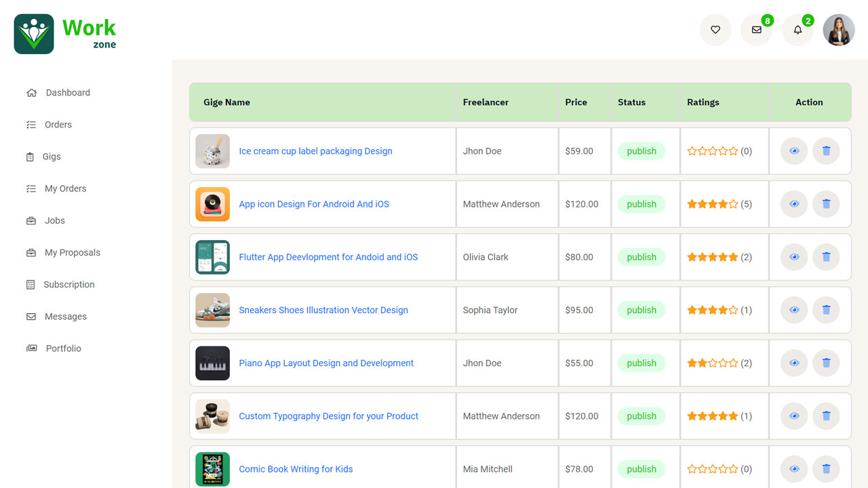Open the user profile avatar
The height and width of the screenshot is (488, 868).
pyautogui.click(x=839, y=30)
